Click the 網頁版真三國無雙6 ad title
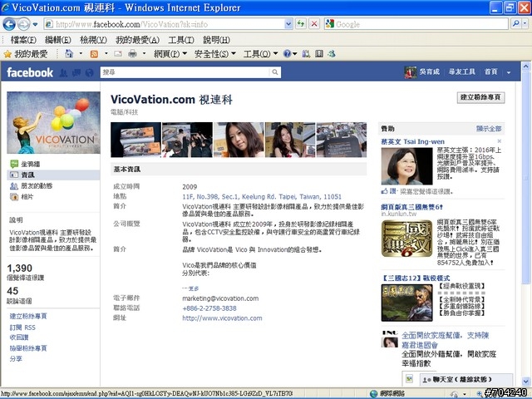This screenshot has width=532, height=399. pyautogui.click(x=411, y=207)
